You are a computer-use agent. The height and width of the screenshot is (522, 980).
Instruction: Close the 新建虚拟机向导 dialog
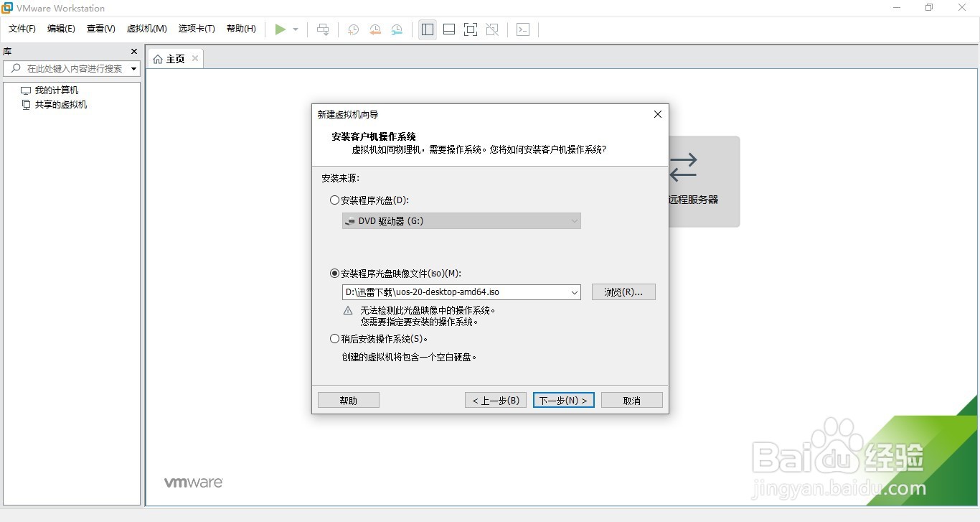(x=657, y=114)
